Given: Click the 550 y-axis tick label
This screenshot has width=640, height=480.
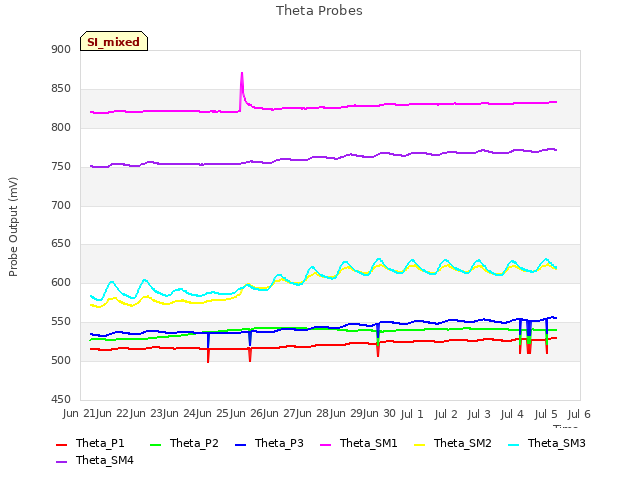Looking at the screenshot, I should point(61,322).
